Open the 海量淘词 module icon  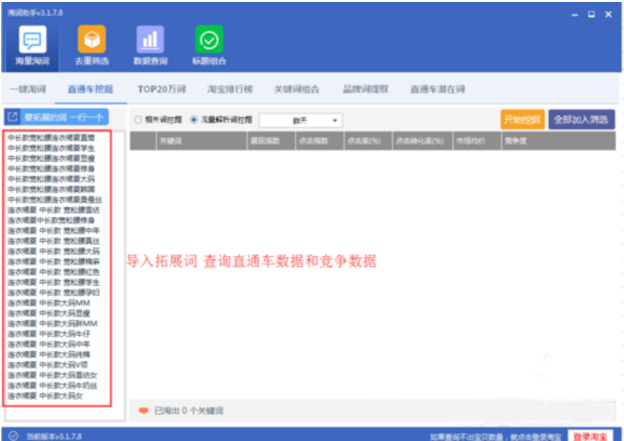pos(32,39)
